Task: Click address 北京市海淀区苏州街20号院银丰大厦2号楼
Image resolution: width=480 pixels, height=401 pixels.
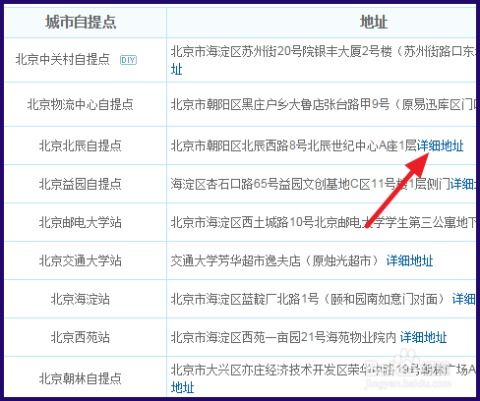Action: point(282,52)
